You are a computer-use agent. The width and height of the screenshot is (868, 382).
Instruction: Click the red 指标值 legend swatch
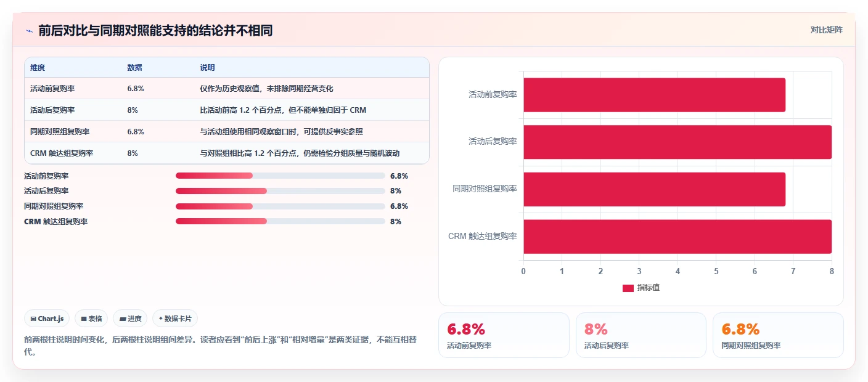tap(628, 288)
